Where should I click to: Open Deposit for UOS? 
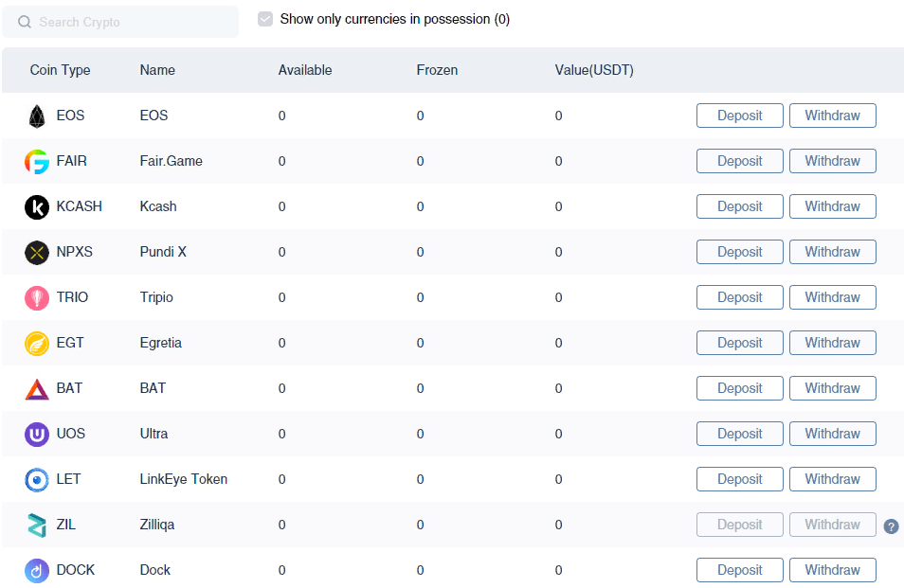tap(740, 434)
